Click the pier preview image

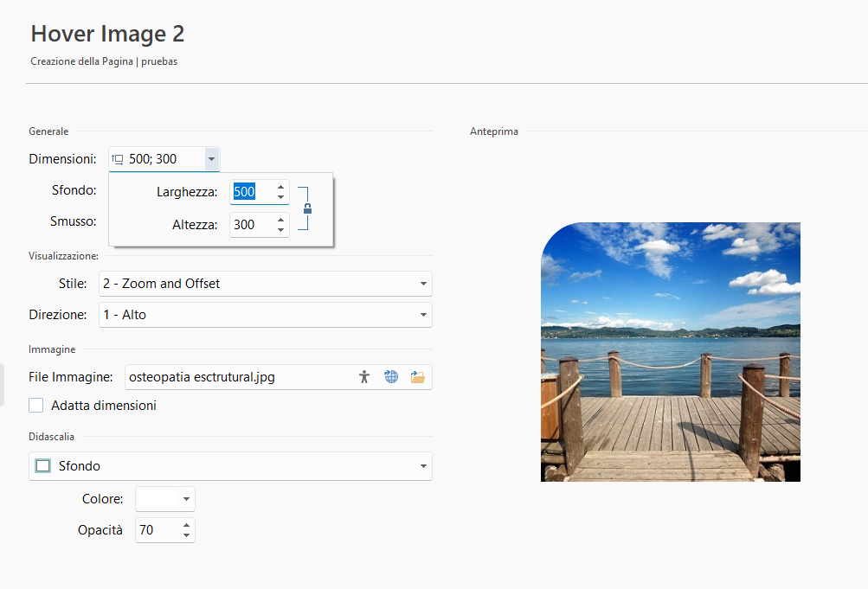coord(670,352)
